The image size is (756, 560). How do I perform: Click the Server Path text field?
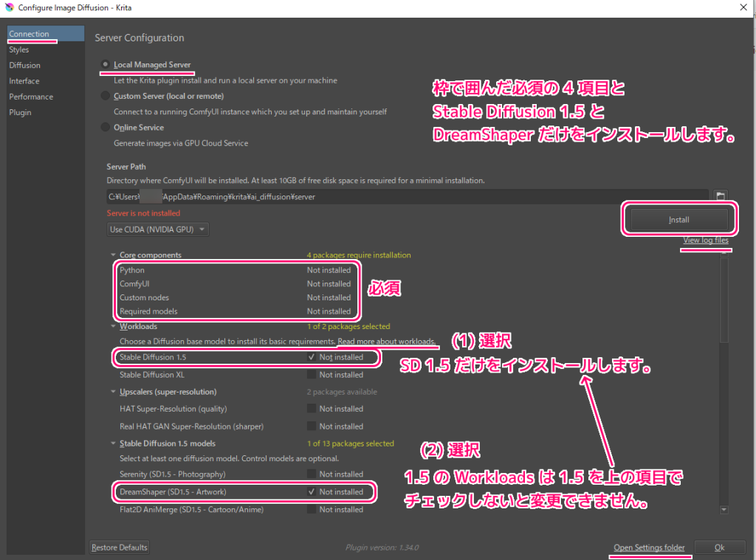coord(408,196)
